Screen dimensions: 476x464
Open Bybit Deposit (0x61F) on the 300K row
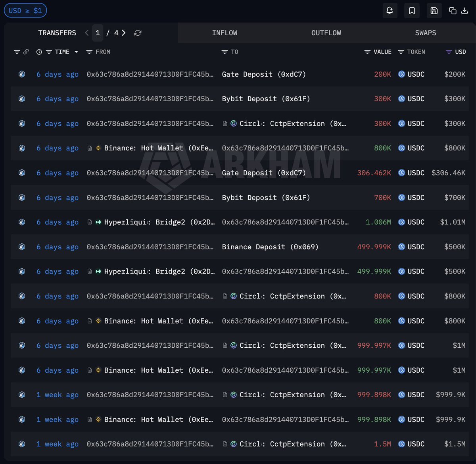point(266,99)
